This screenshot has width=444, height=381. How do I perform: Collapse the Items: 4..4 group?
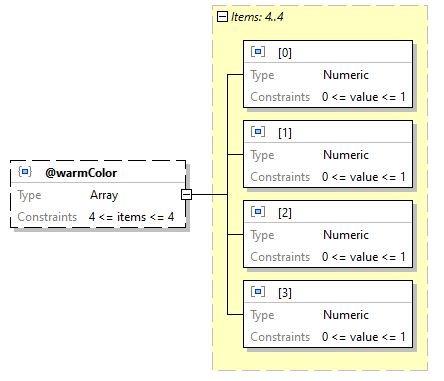tap(222, 16)
